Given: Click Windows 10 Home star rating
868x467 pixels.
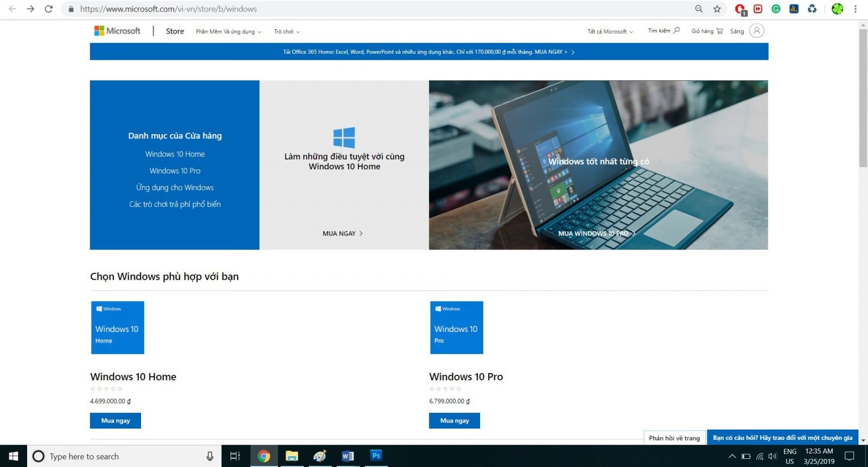Looking at the screenshot, I should click(x=106, y=389).
